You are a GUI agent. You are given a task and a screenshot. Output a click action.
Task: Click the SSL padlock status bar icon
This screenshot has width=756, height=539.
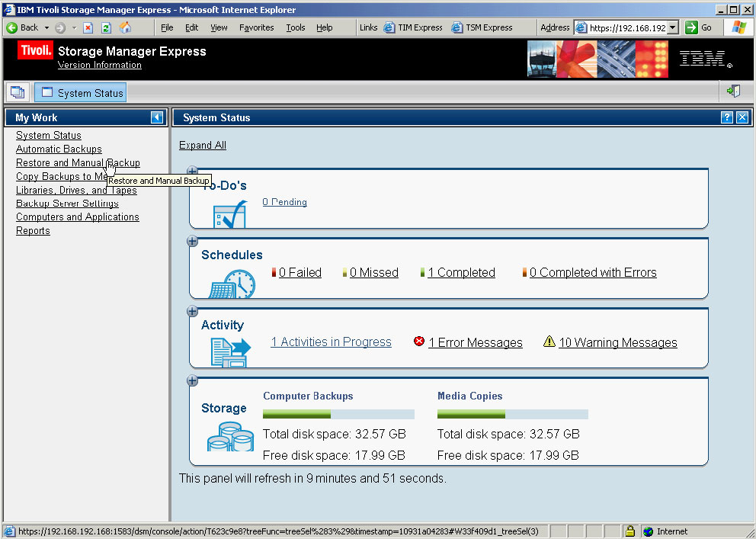tap(629, 531)
